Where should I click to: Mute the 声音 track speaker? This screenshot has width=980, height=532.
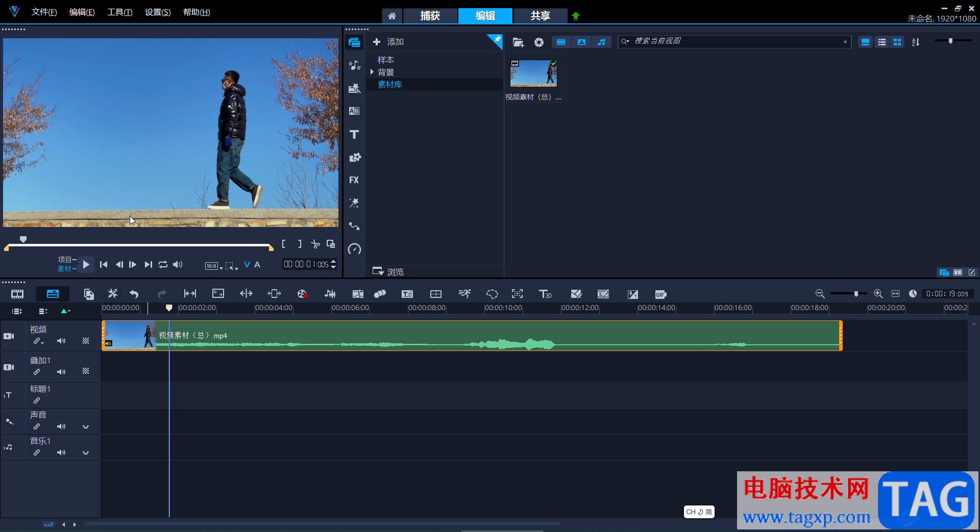point(61,426)
